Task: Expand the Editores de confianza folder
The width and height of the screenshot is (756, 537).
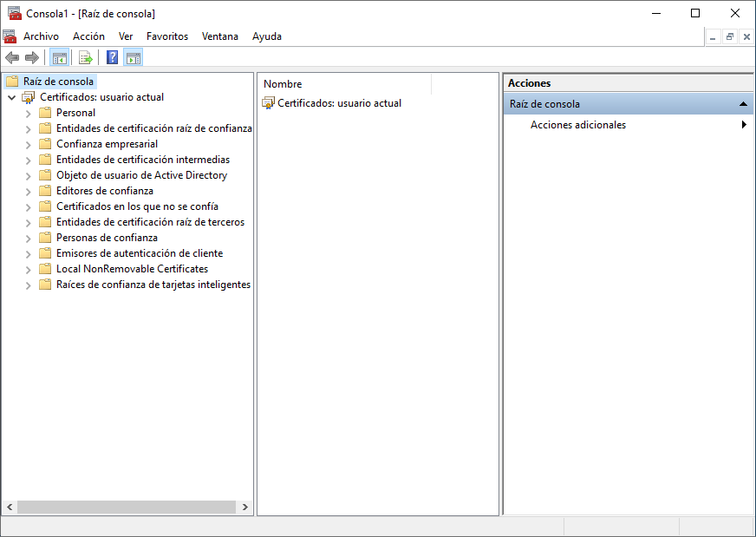Action: (x=28, y=191)
